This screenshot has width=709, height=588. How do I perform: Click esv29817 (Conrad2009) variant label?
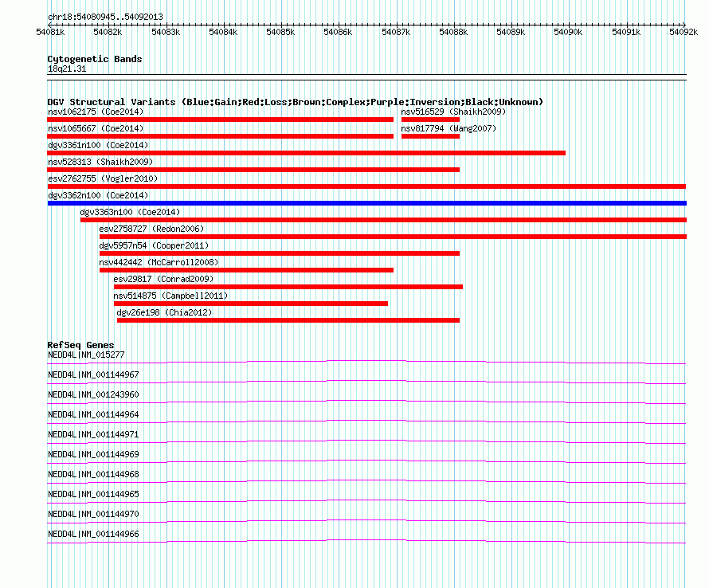(163, 279)
